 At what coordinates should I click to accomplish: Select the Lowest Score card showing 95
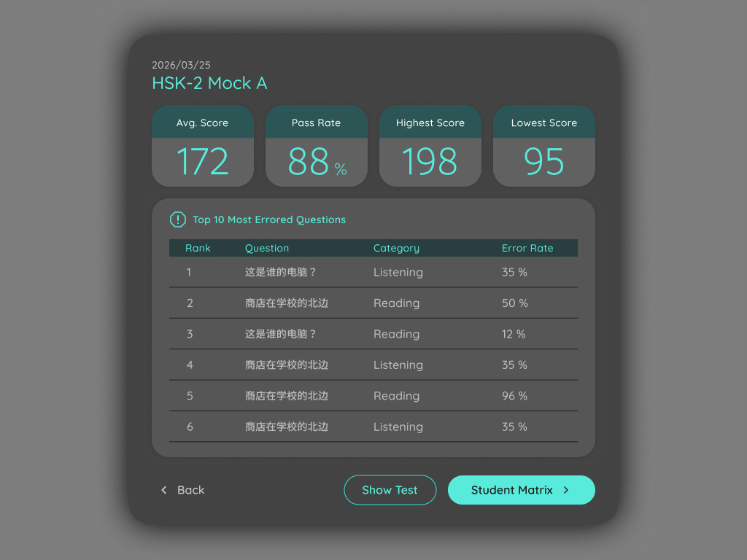544,146
